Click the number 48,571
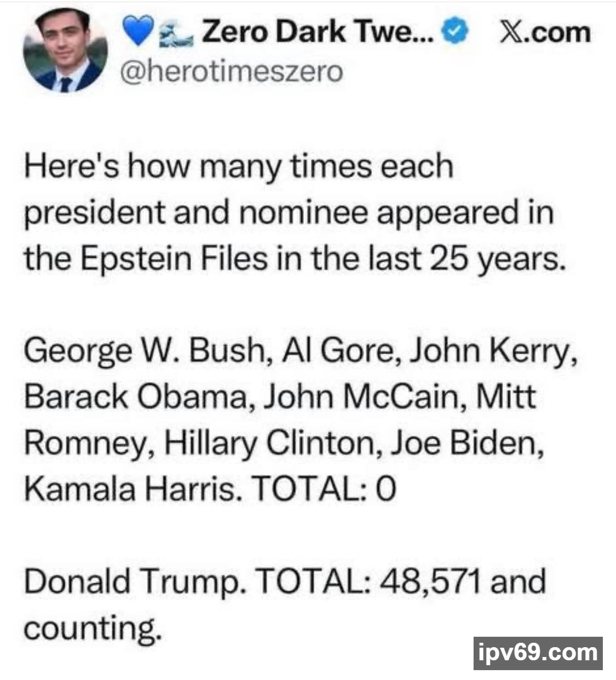The width and height of the screenshot is (616, 680). (430, 581)
